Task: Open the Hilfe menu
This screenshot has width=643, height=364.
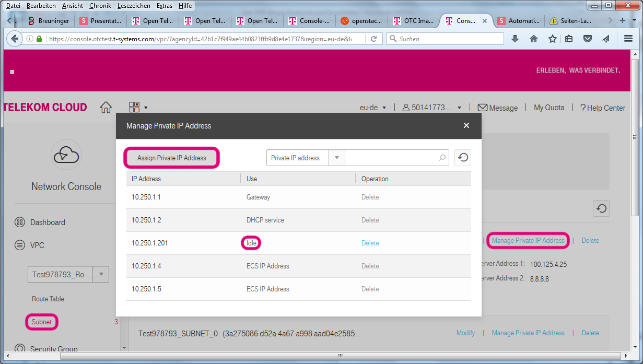Action: [x=185, y=5]
